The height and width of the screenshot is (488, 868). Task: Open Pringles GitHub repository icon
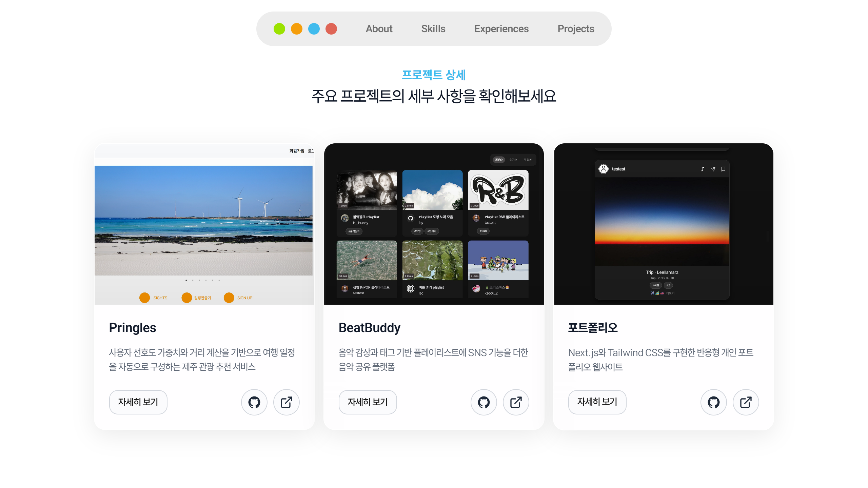254,402
